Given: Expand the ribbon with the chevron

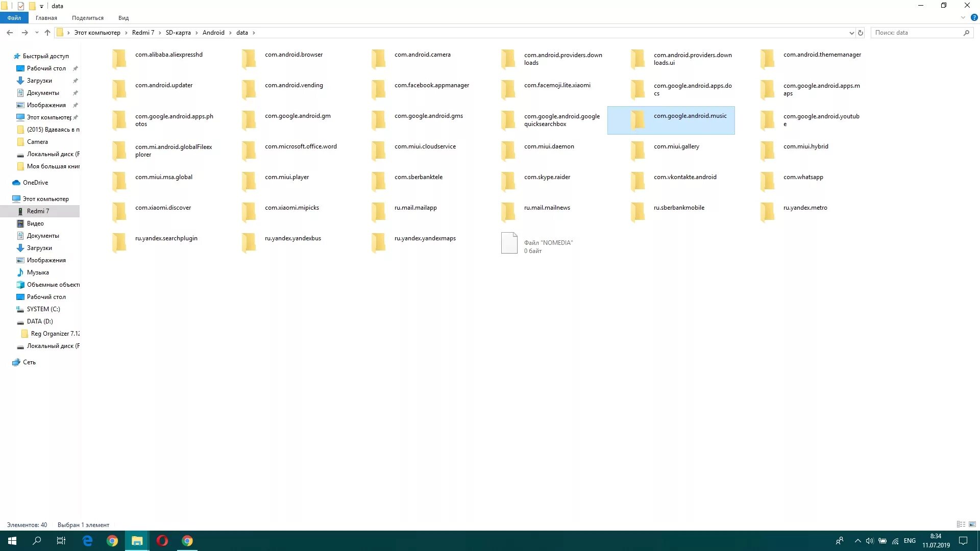Looking at the screenshot, I should click(x=963, y=17).
